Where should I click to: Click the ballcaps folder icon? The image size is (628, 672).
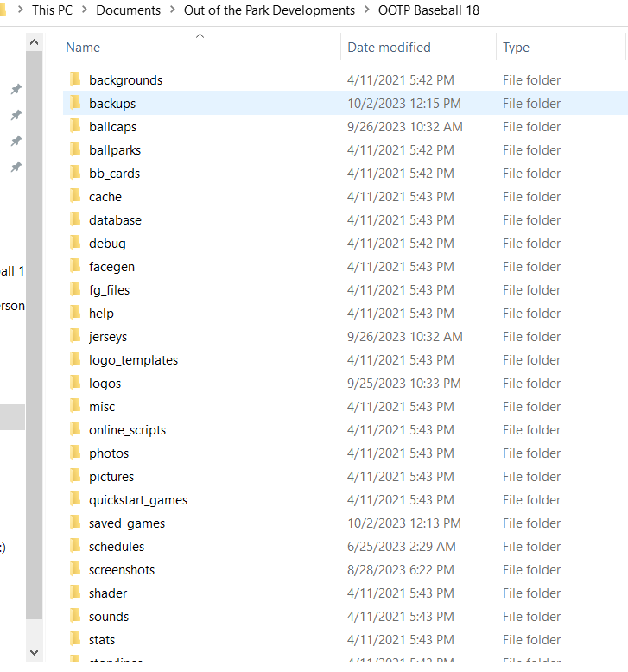(75, 126)
